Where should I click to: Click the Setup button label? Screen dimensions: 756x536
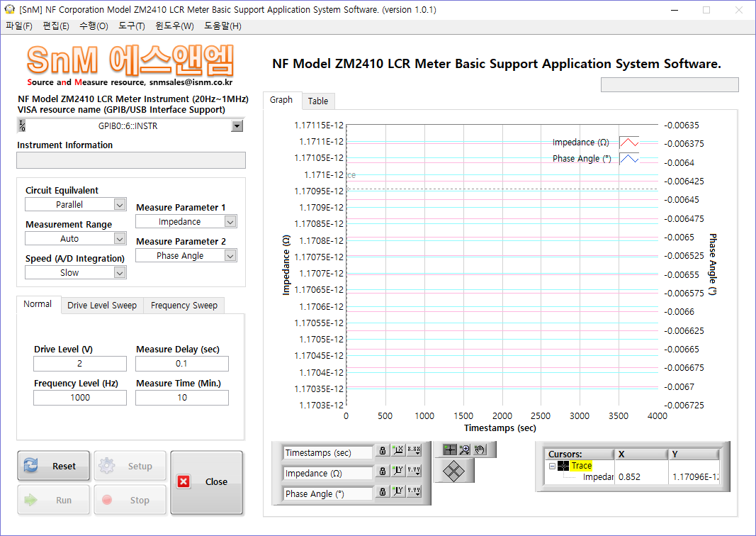coord(140,466)
